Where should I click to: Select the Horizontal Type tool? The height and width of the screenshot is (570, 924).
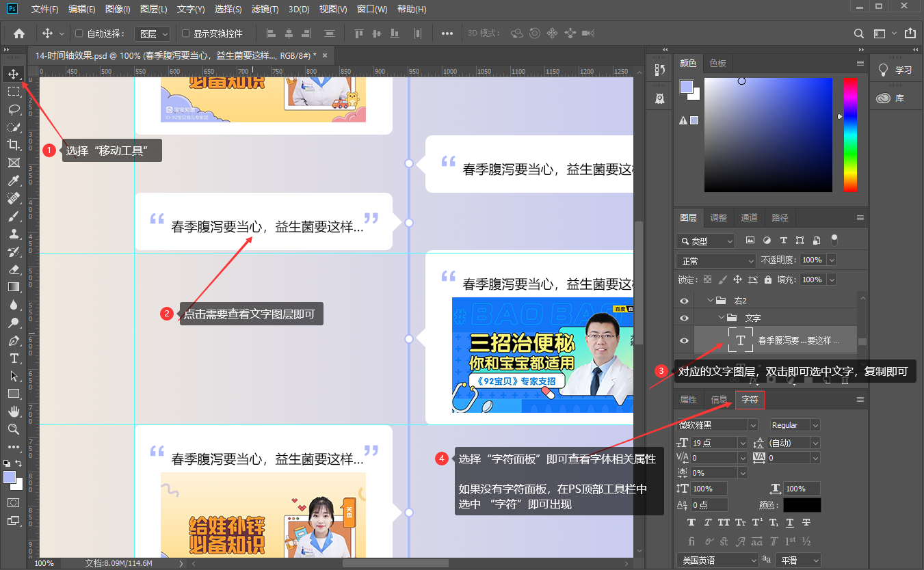point(14,358)
